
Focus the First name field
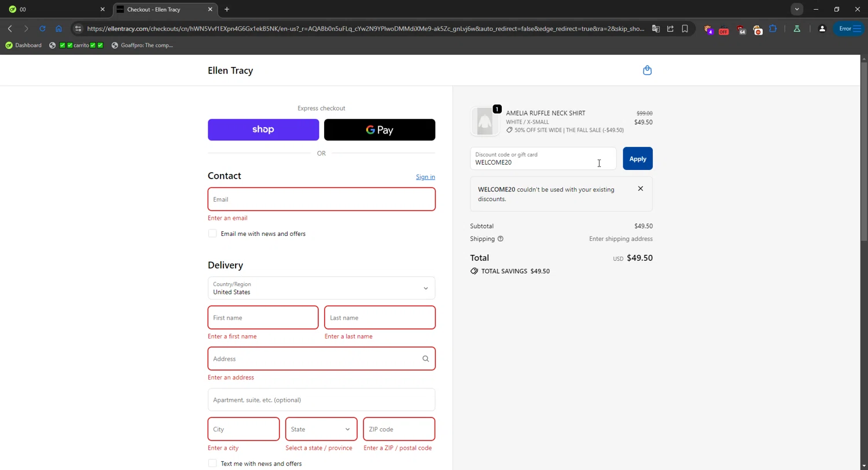click(263, 317)
